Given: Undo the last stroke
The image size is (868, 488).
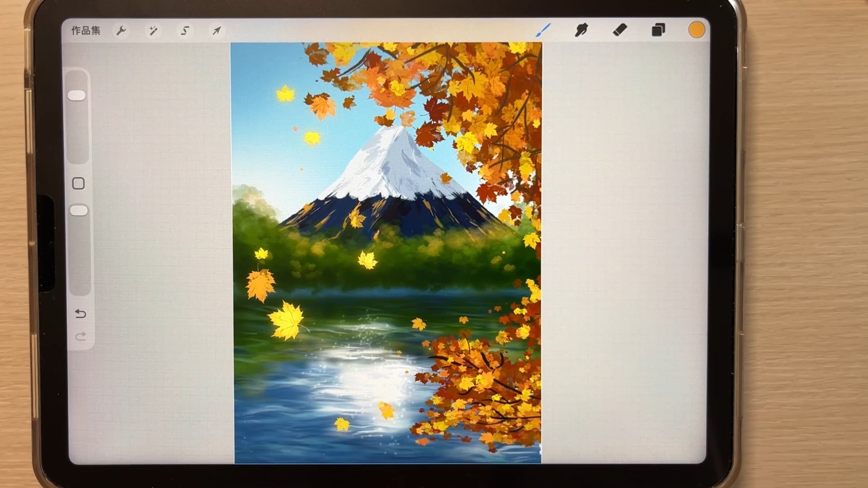Looking at the screenshot, I should pos(80,314).
